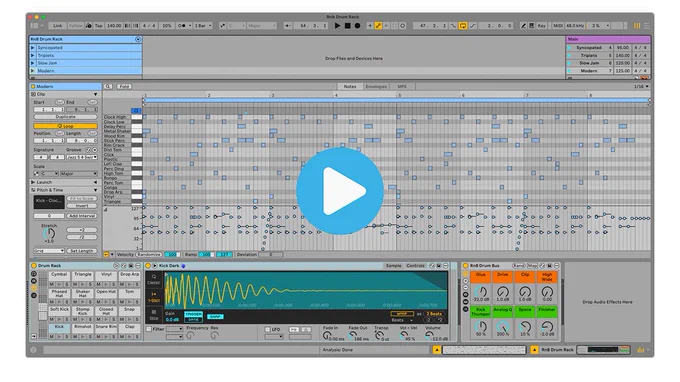Click the velocity lane selector yellow icon
Image resolution: width=680 pixels, height=382 pixels.
pyautogui.click(x=106, y=255)
